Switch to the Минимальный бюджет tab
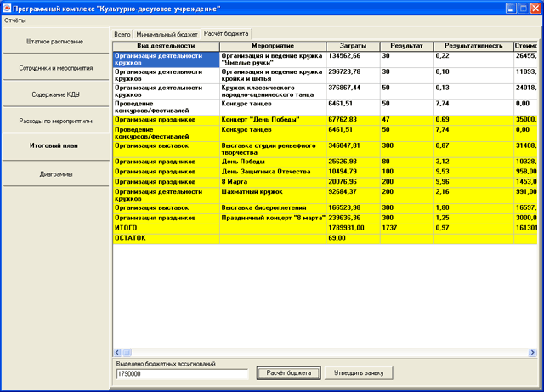Viewport: 544px width, 392px height. coord(167,34)
